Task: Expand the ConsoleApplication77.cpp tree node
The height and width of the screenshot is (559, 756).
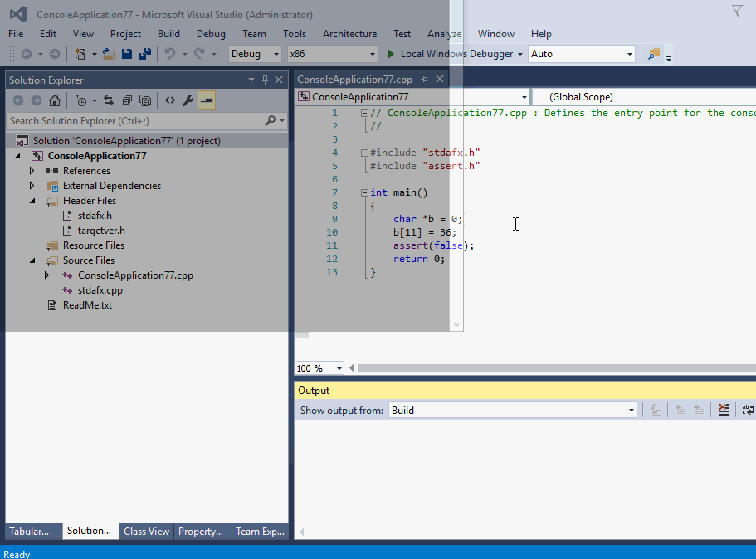Action: 46,275
